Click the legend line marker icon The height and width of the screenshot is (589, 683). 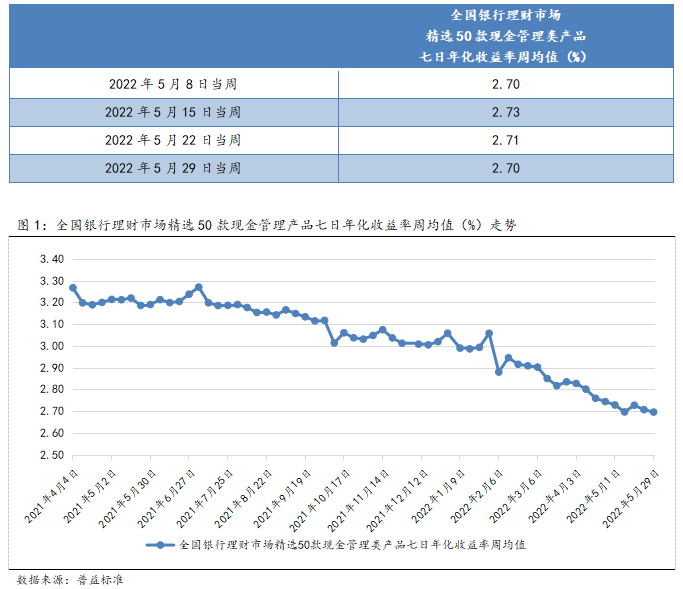point(156,546)
